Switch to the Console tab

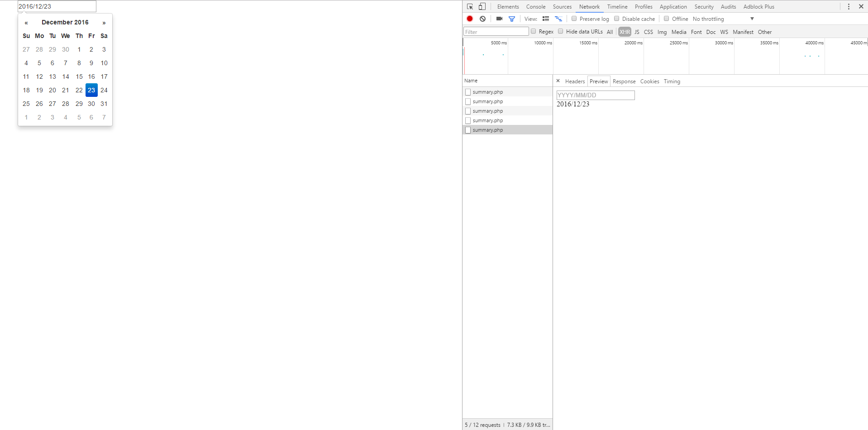[535, 7]
